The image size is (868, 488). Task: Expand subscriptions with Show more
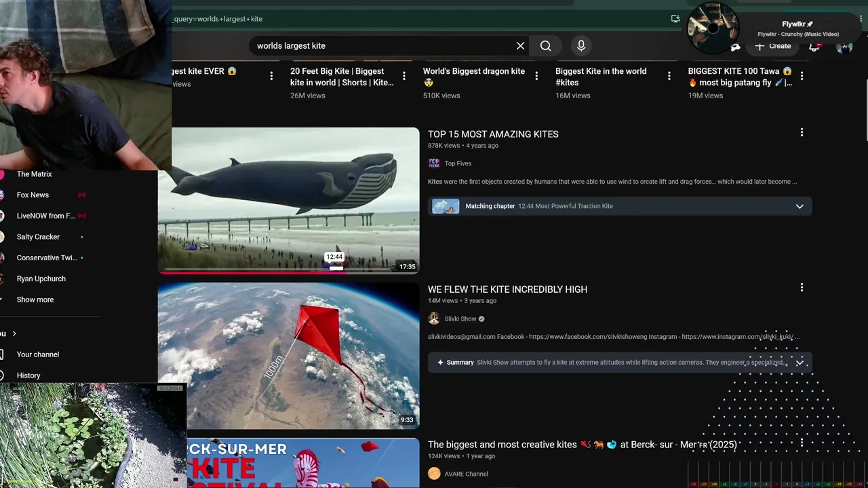tap(35, 300)
